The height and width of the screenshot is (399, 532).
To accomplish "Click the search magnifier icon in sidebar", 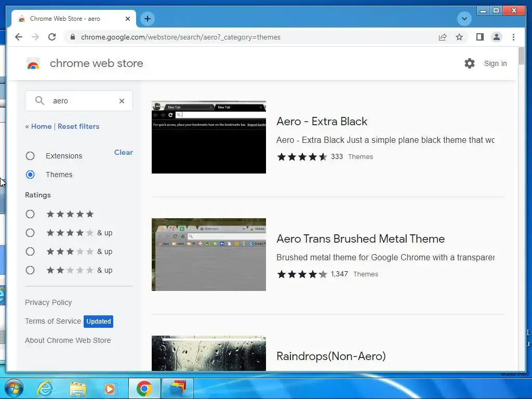I will 39,101.
